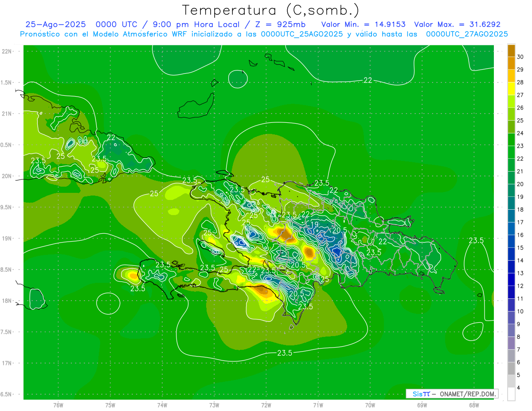The width and height of the screenshot is (532, 411).
Task: Click legend swatch between 7 and 8
Action: coord(511,343)
